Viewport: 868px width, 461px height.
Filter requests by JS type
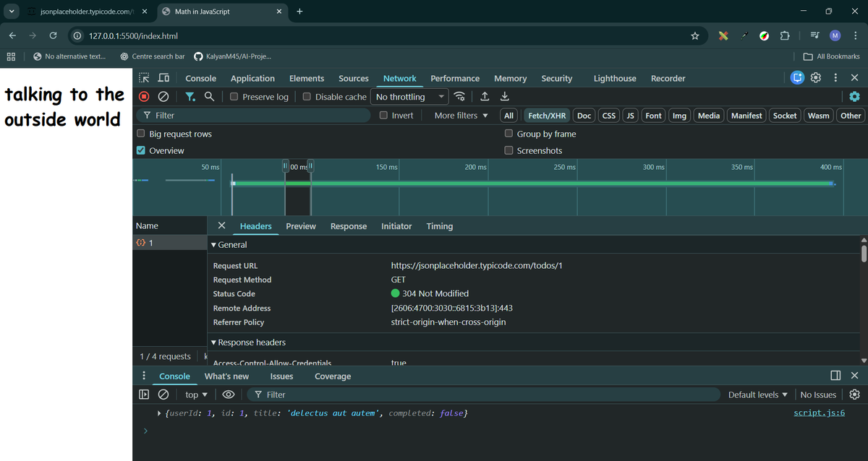point(631,116)
